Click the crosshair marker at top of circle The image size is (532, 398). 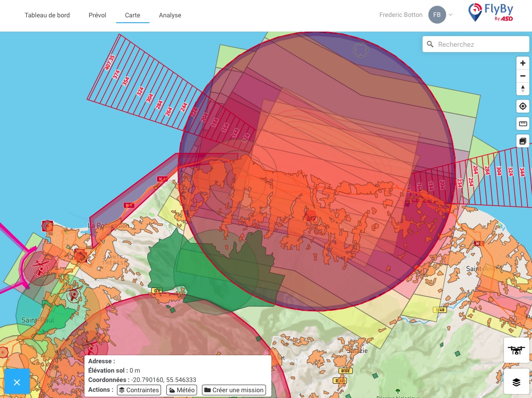point(360,50)
